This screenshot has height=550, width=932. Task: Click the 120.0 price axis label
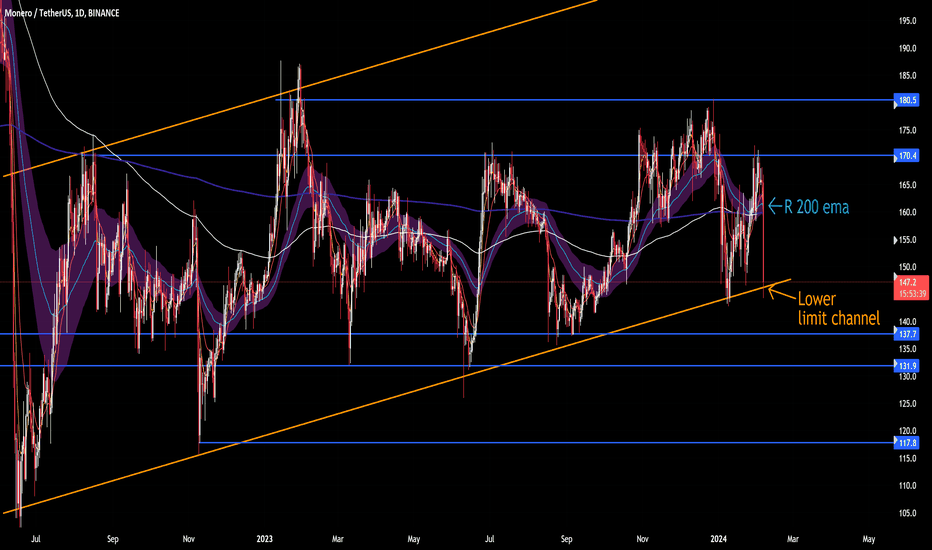point(907,431)
